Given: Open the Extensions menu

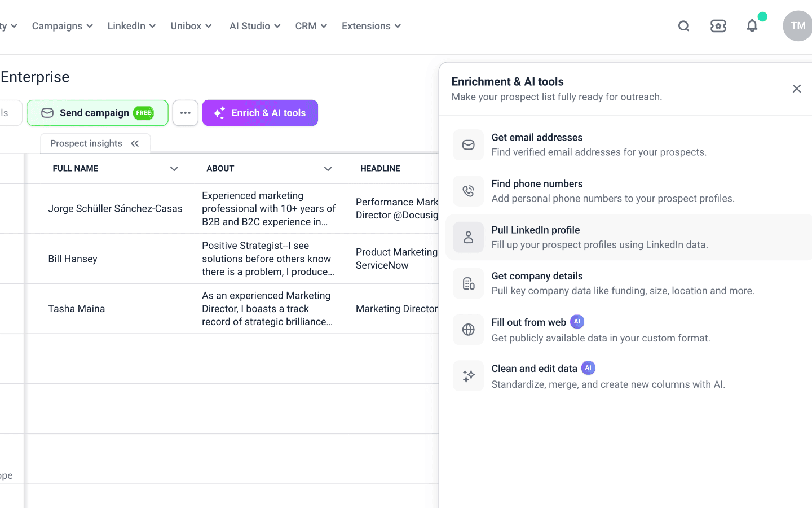Looking at the screenshot, I should coord(372,26).
